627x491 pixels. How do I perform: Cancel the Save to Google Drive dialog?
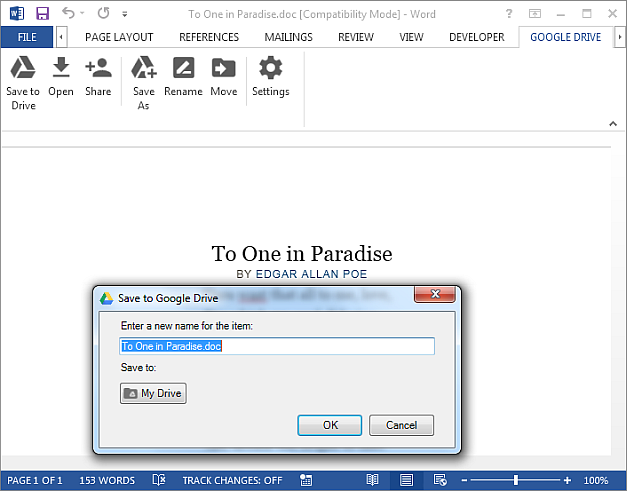tap(401, 425)
